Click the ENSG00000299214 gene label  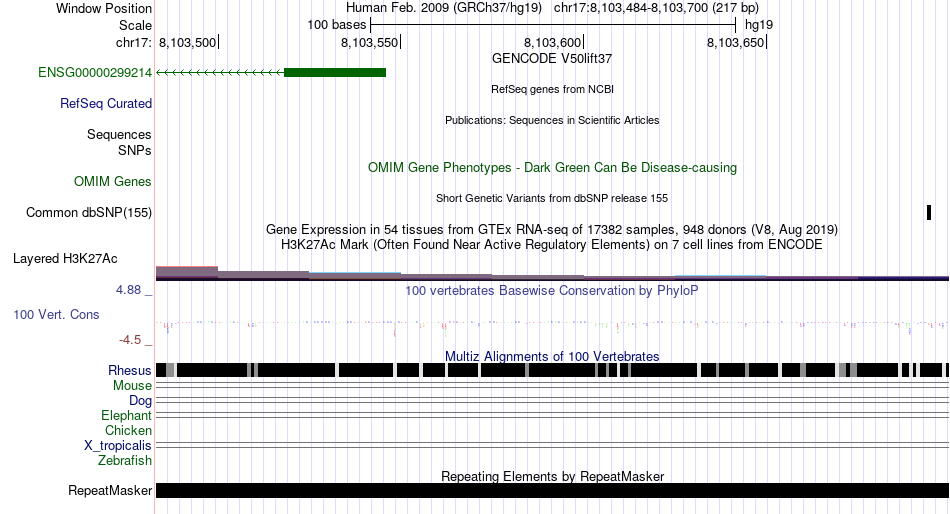click(95, 73)
